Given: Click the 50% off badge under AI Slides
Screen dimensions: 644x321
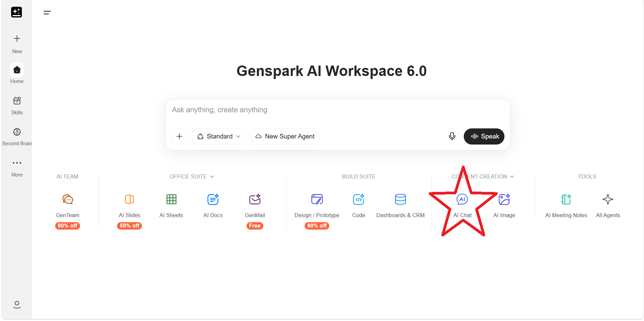Looking at the screenshot, I should tap(129, 226).
